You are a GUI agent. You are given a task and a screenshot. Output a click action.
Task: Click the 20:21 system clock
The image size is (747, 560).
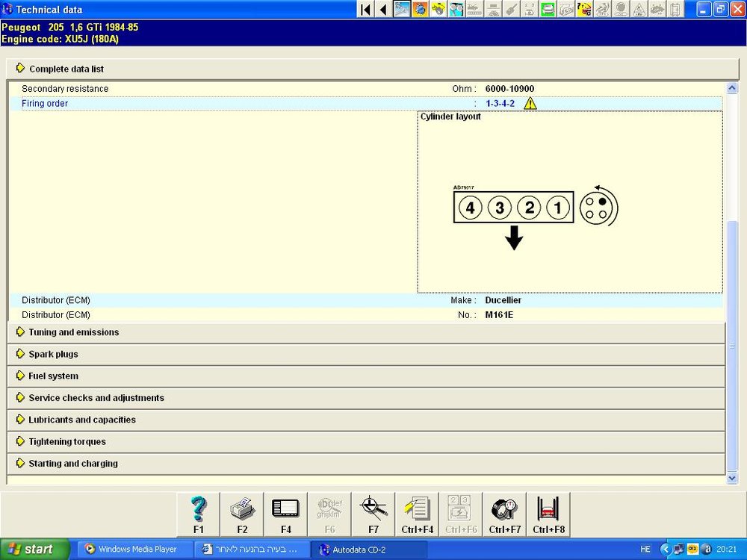(x=727, y=550)
